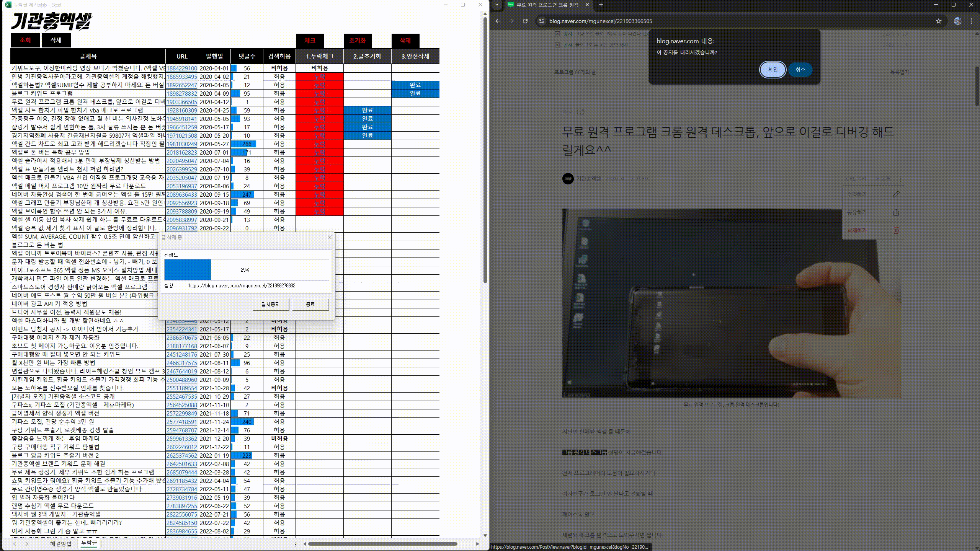The image size is (980, 551).
Task: Click the Excel horizontal scrollbar
Action: tap(383, 544)
